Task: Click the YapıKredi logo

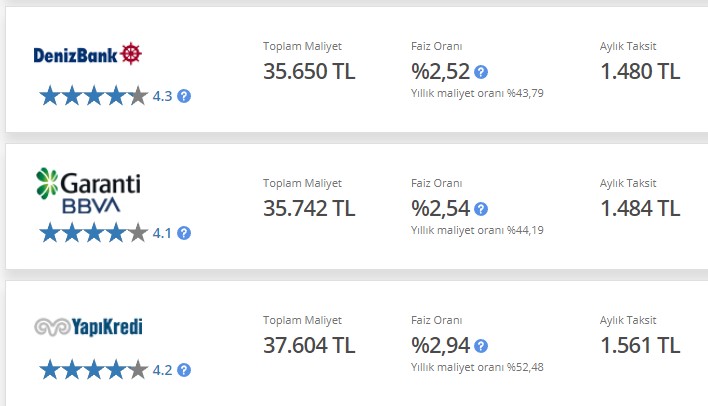Action: pyautogui.click(x=88, y=327)
